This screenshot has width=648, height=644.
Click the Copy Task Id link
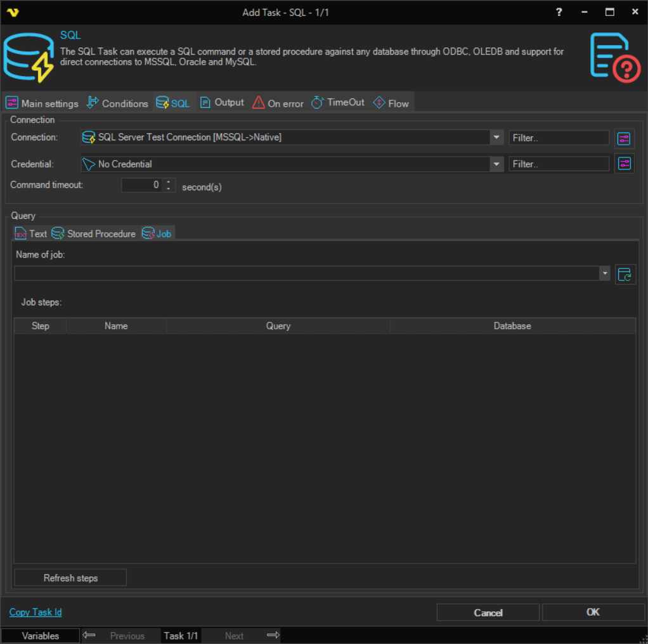pyautogui.click(x=36, y=612)
